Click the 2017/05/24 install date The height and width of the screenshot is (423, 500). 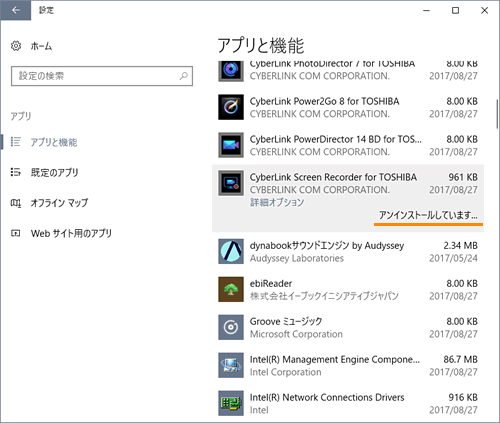click(x=453, y=258)
